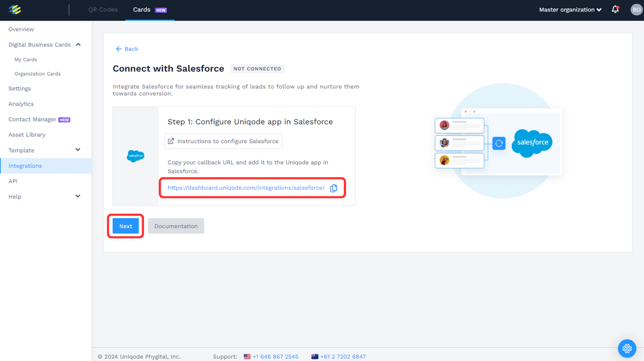Open the help chat widget icon

(x=627, y=348)
